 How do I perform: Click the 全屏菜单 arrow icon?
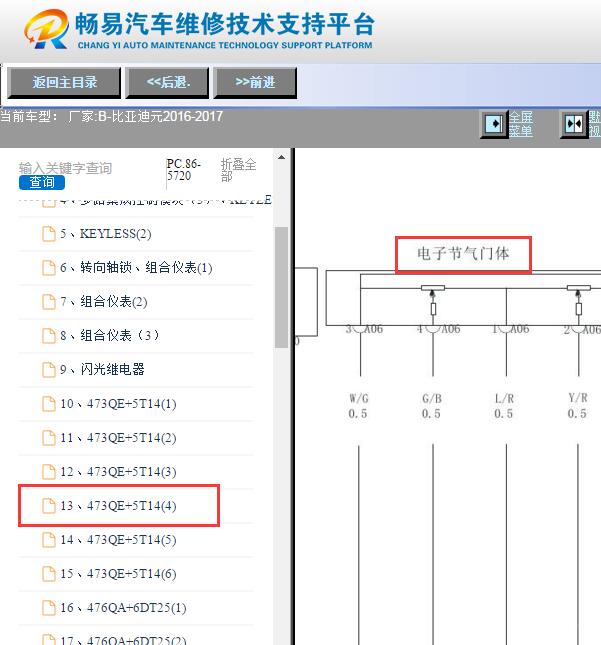click(x=494, y=124)
